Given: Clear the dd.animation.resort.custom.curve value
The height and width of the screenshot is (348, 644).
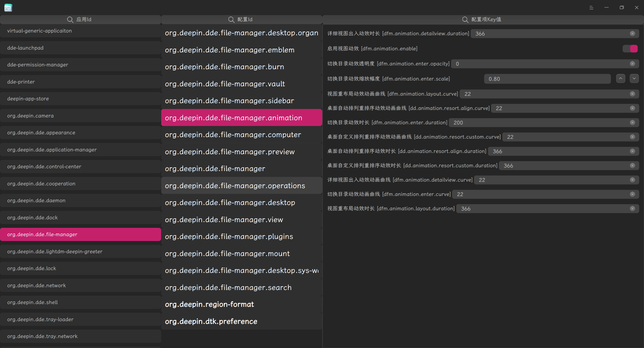Looking at the screenshot, I should pyautogui.click(x=632, y=137).
